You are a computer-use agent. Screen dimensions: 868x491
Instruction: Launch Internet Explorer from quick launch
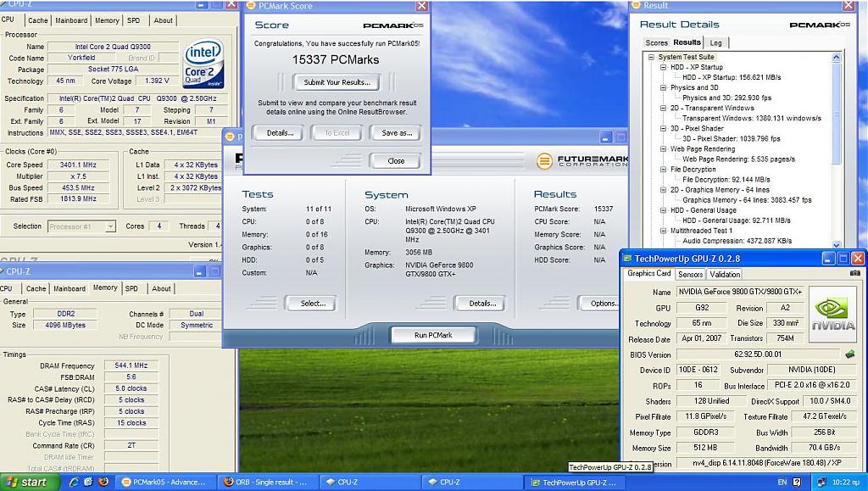coord(74,483)
